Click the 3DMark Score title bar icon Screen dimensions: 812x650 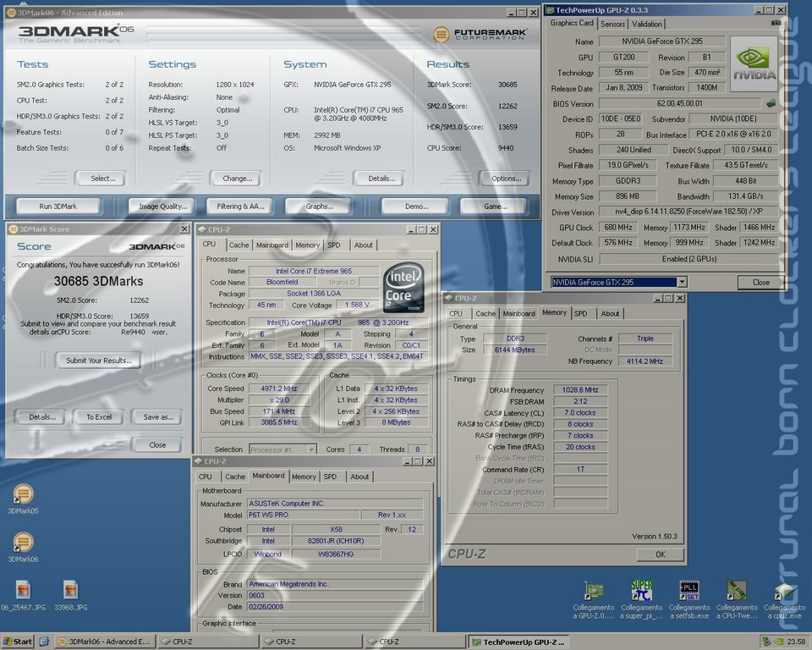pyautogui.click(x=13, y=229)
